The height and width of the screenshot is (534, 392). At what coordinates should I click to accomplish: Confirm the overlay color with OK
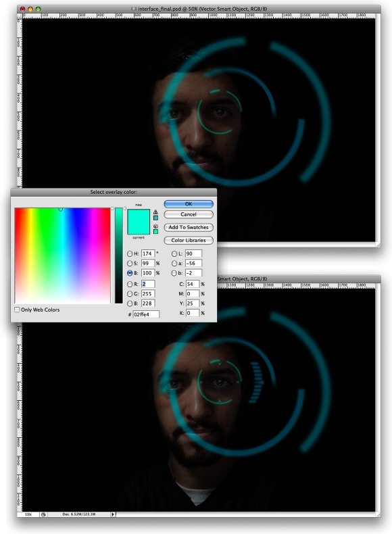189,204
